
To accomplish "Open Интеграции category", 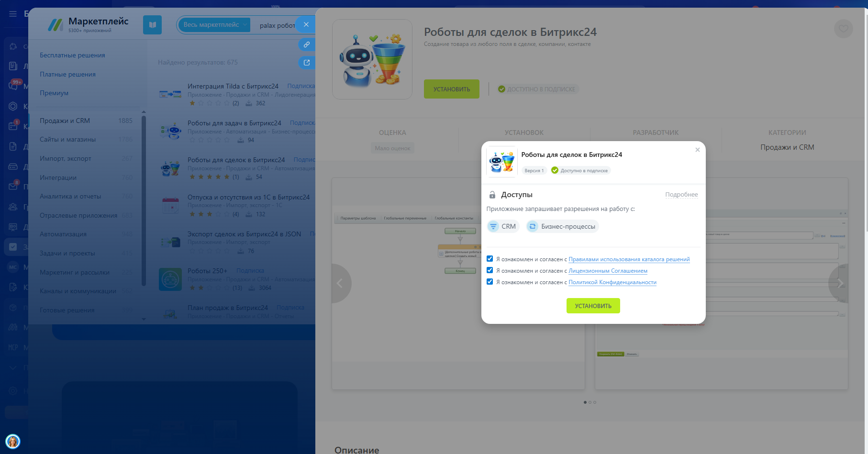I will [x=86, y=177].
